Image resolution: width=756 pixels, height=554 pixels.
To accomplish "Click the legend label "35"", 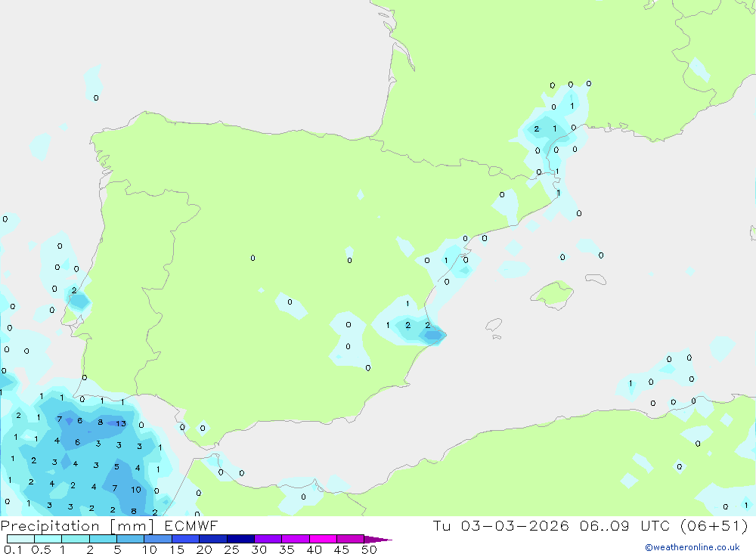I will point(287,549).
